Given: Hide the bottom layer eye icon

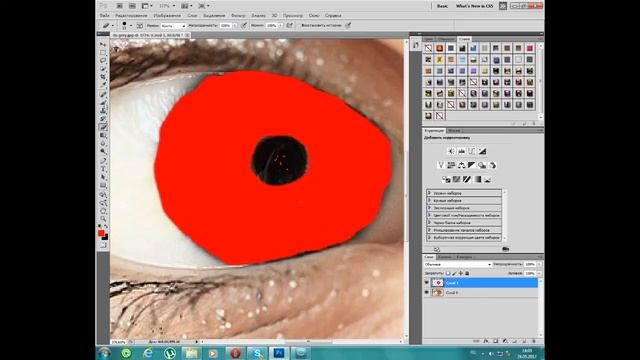Looking at the screenshot, I should click(x=427, y=292).
